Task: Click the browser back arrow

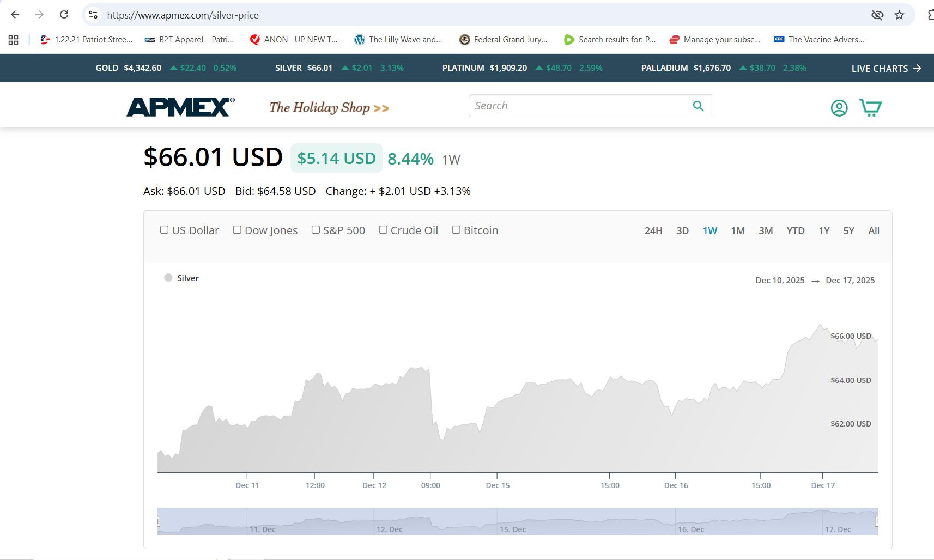Action: pos(15,15)
